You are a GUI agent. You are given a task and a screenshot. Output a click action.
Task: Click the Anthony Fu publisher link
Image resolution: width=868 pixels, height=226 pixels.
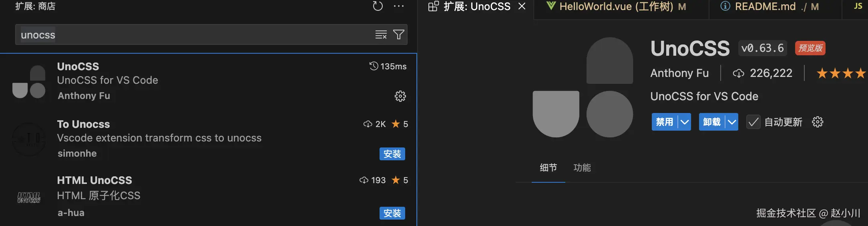point(679,73)
